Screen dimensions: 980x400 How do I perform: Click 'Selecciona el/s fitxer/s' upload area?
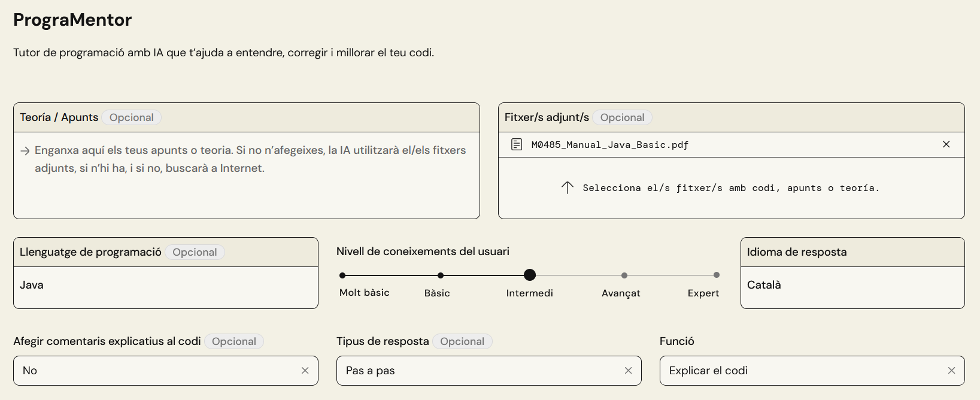[x=732, y=188]
